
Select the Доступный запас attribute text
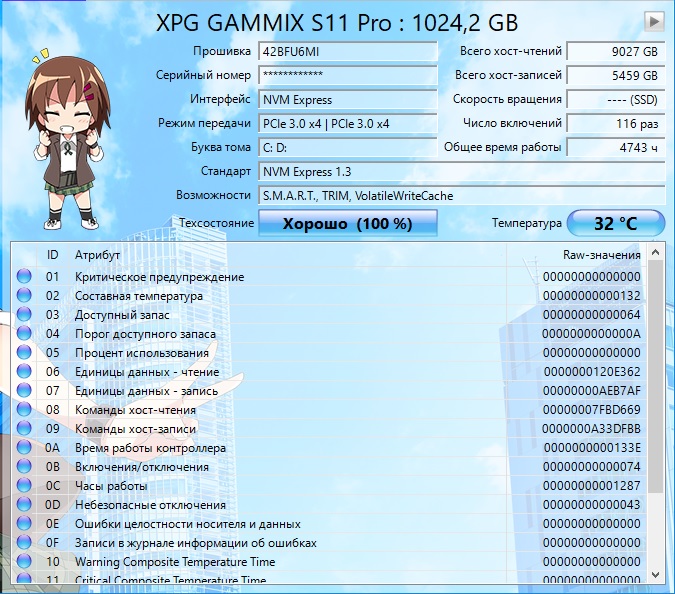[122, 315]
